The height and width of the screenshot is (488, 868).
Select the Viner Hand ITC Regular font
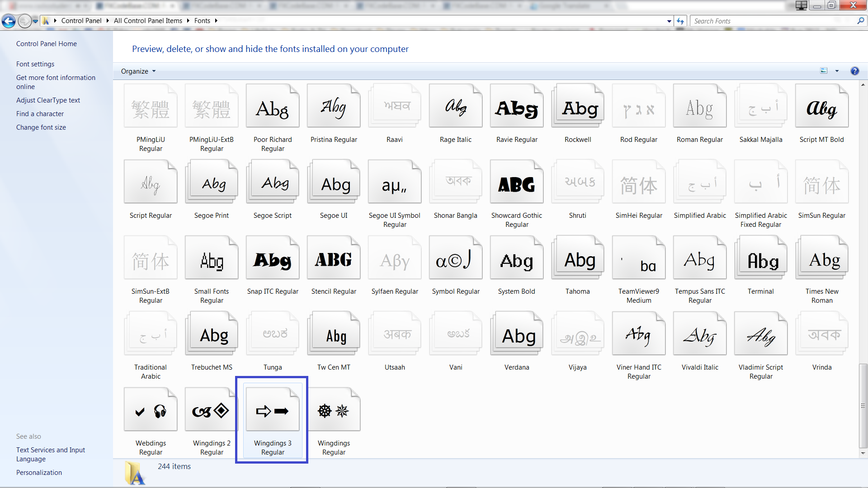[x=639, y=346]
